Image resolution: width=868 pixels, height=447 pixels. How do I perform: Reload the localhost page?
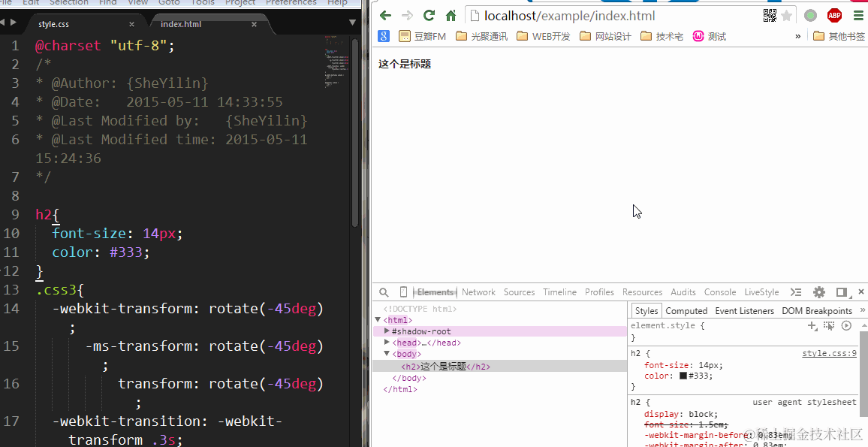click(x=429, y=16)
